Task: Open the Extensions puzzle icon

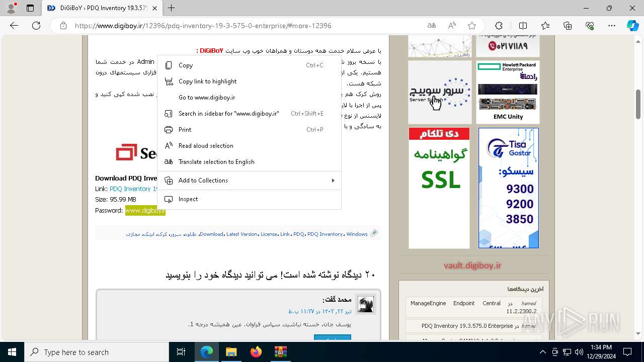Action: 499,26
